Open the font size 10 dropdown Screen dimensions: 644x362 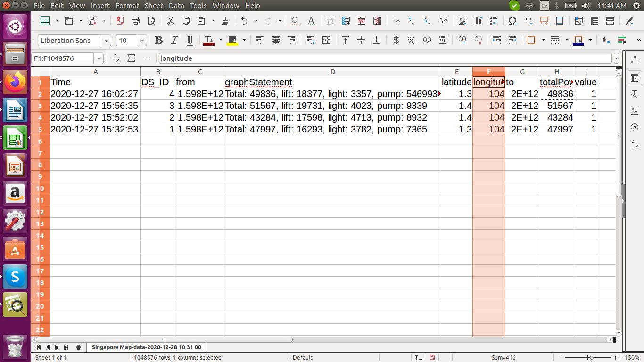142,41
